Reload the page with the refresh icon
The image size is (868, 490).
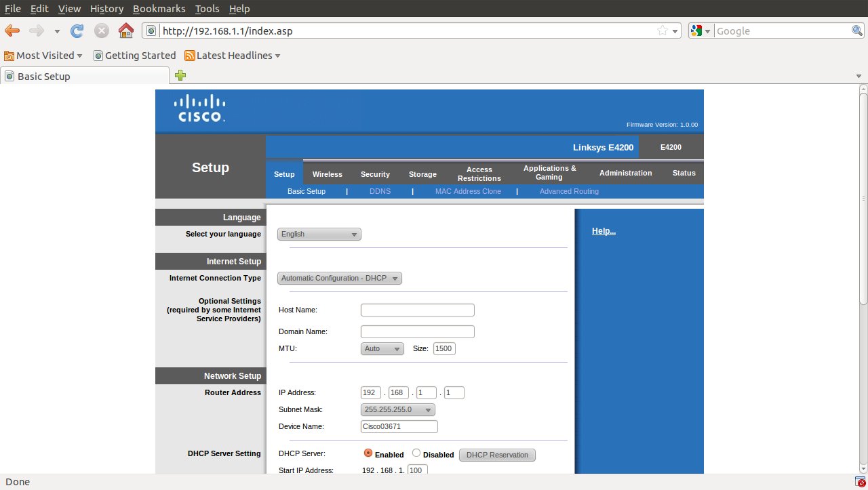pos(77,30)
